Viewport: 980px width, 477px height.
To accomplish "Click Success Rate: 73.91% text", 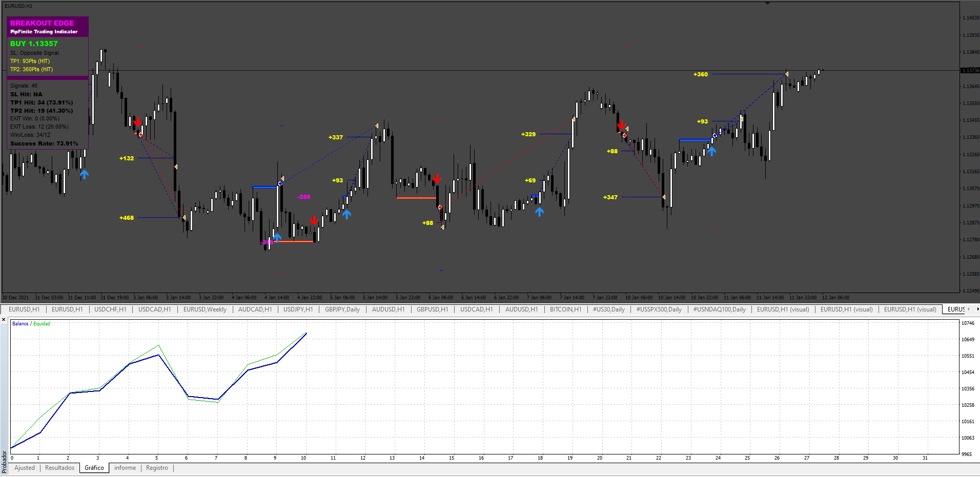I will pos(44,143).
